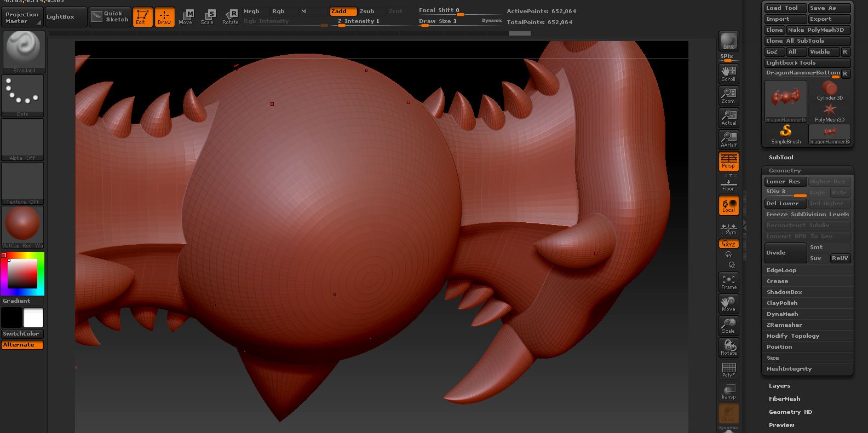The width and height of the screenshot is (868, 433).
Task: Render with the BPR icon
Action: point(728,41)
